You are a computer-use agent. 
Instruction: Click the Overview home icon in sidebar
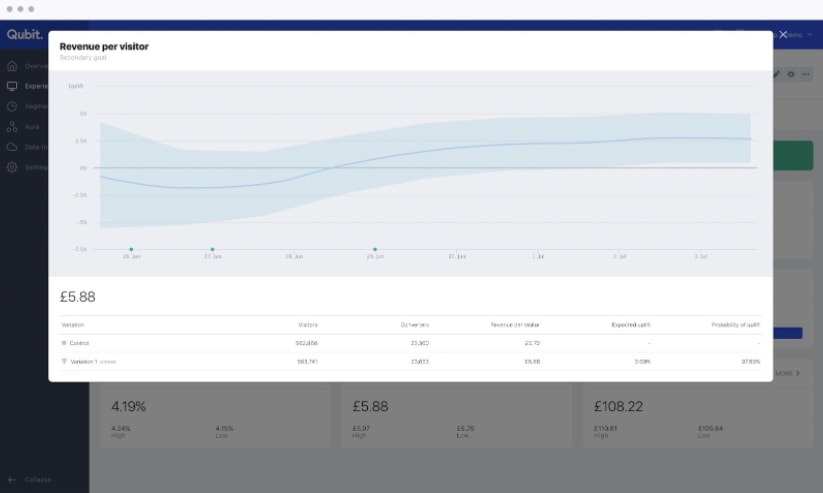12,66
